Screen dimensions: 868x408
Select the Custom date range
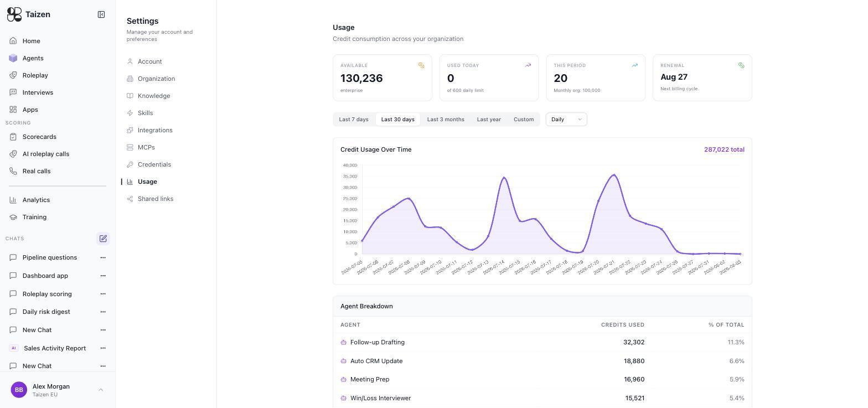(524, 120)
